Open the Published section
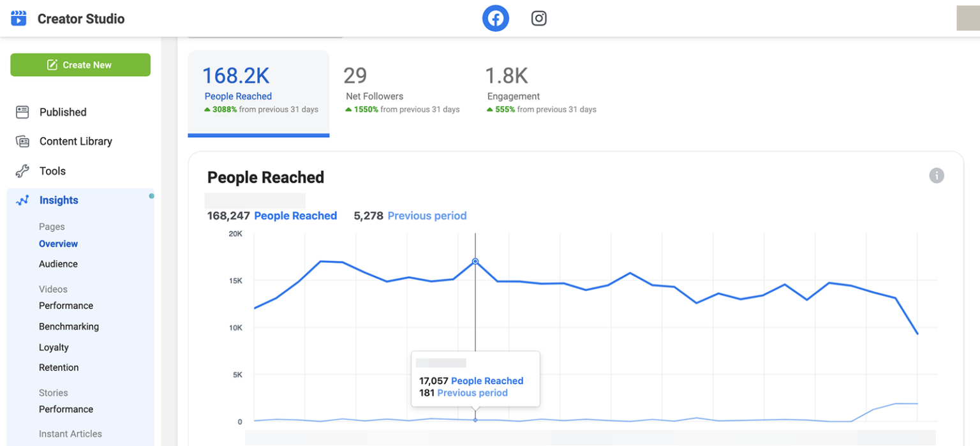The image size is (980, 446). (63, 112)
